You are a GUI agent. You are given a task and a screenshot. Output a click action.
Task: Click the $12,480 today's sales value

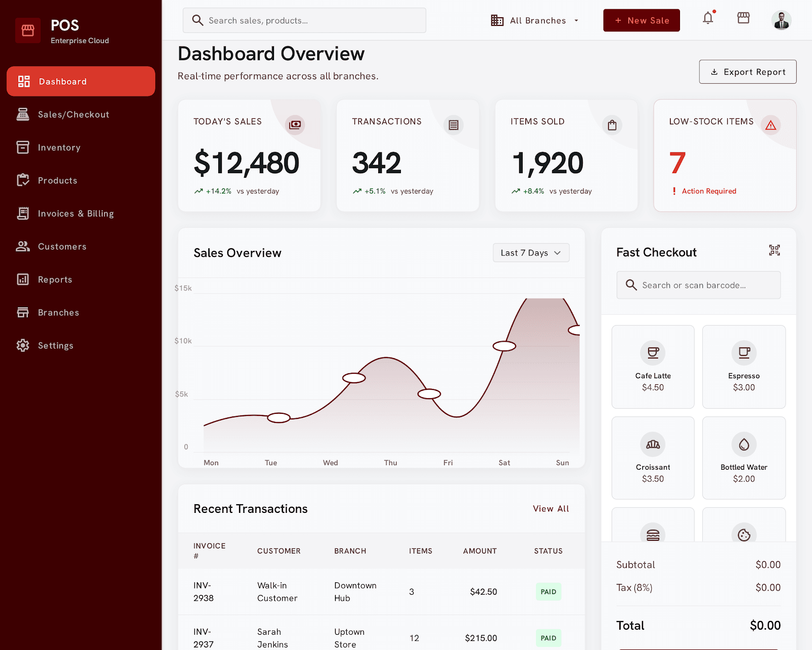point(247,163)
